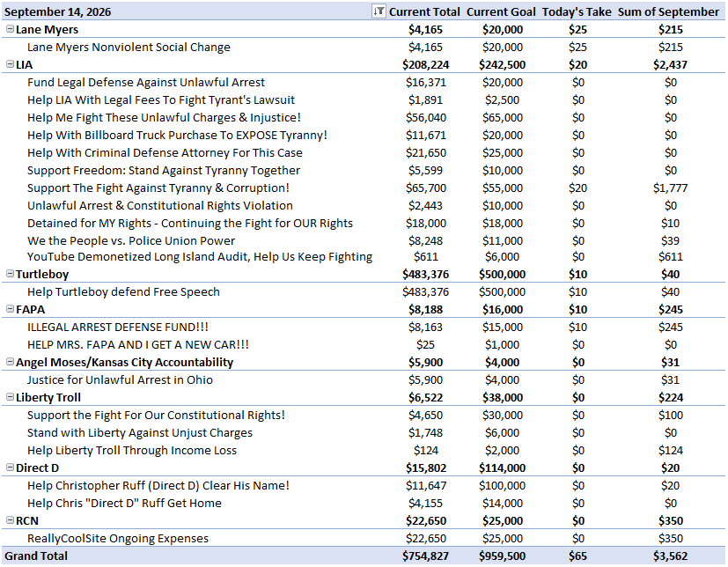
Task: Select Grand Total current total $754,827 cell
Action: point(425,556)
